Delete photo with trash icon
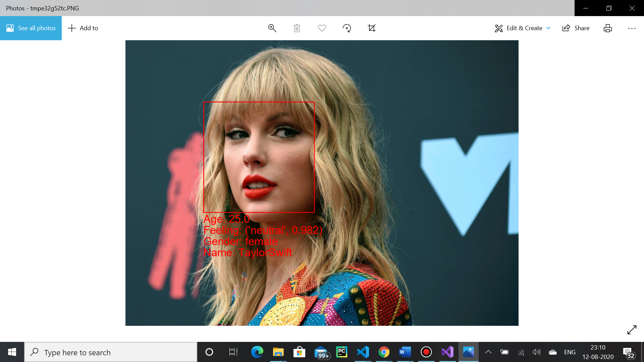The height and width of the screenshot is (362, 644). click(297, 28)
